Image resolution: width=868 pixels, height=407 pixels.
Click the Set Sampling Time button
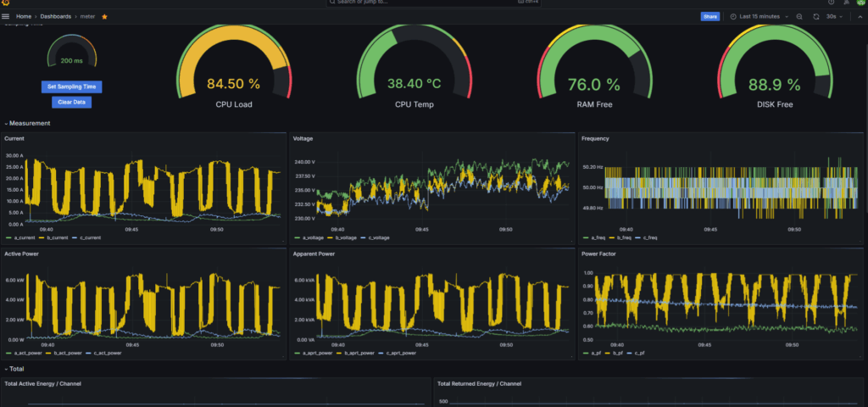[x=71, y=86]
